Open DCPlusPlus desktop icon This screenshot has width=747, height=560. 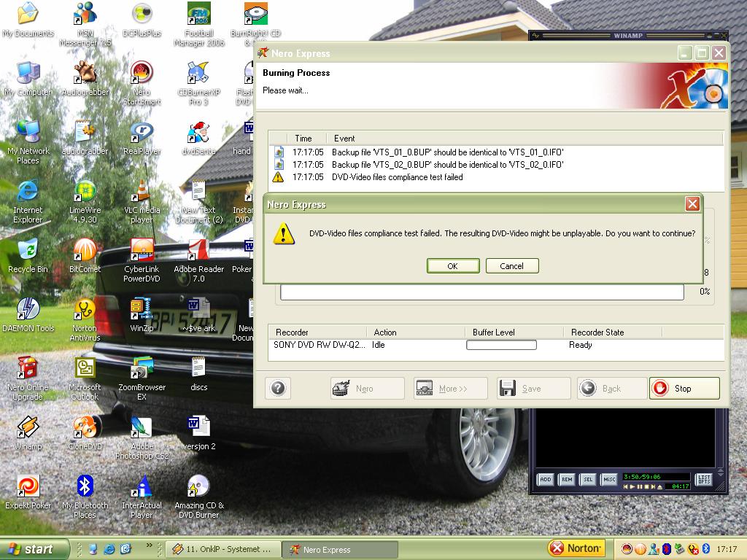tap(142, 20)
